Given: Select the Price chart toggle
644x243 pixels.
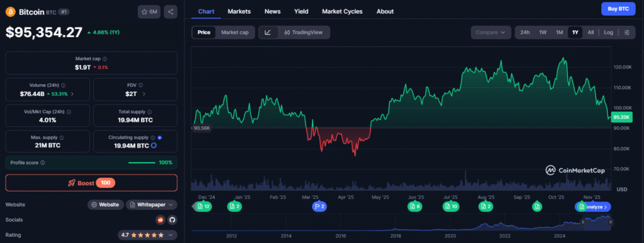Looking at the screenshot, I should 204,33.
